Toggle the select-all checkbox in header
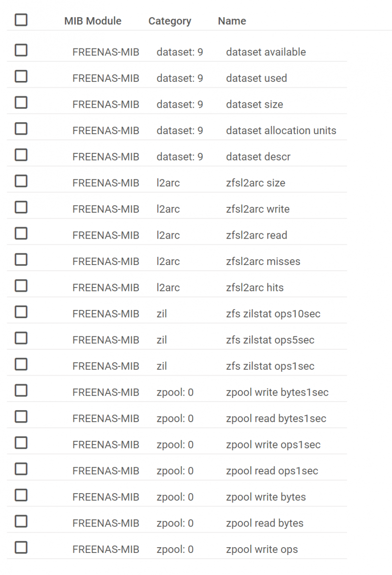This screenshot has width=392, height=575. tap(21, 20)
